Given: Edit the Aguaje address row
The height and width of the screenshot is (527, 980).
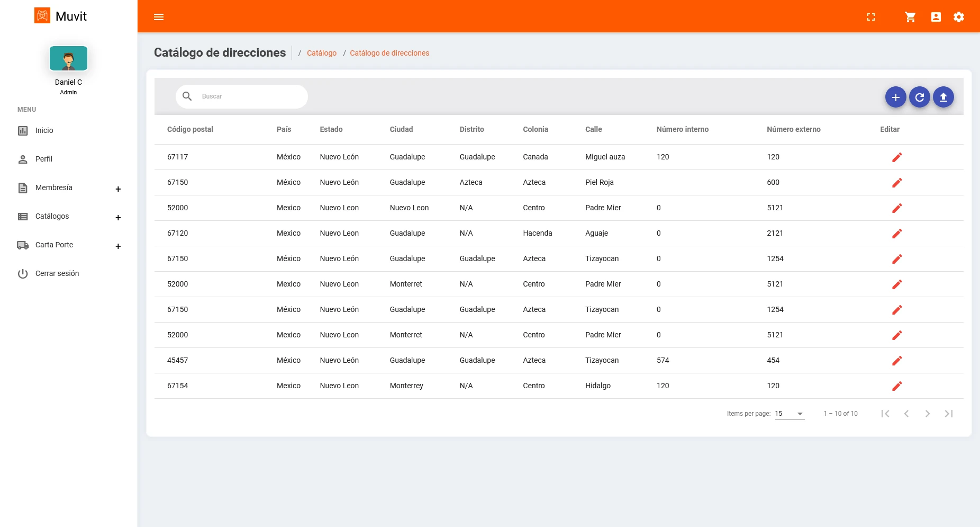Looking at the screenshot, I should pos(897,234).
